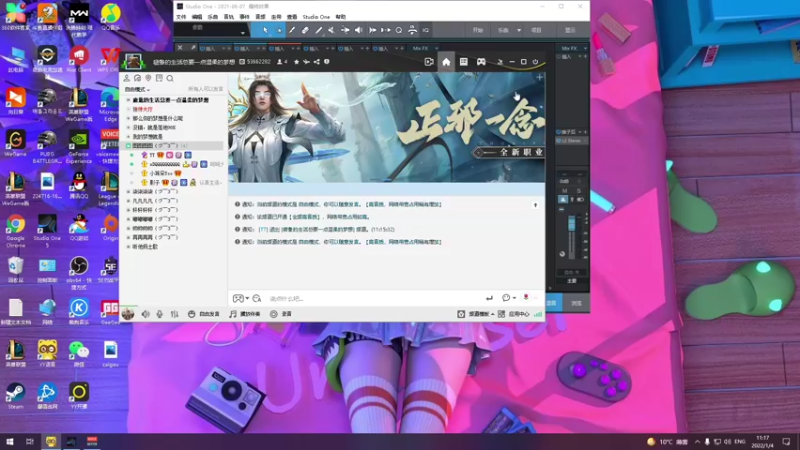Open the 文件 menu in Studio One
800x450 pixels.
tap(181, 17)
